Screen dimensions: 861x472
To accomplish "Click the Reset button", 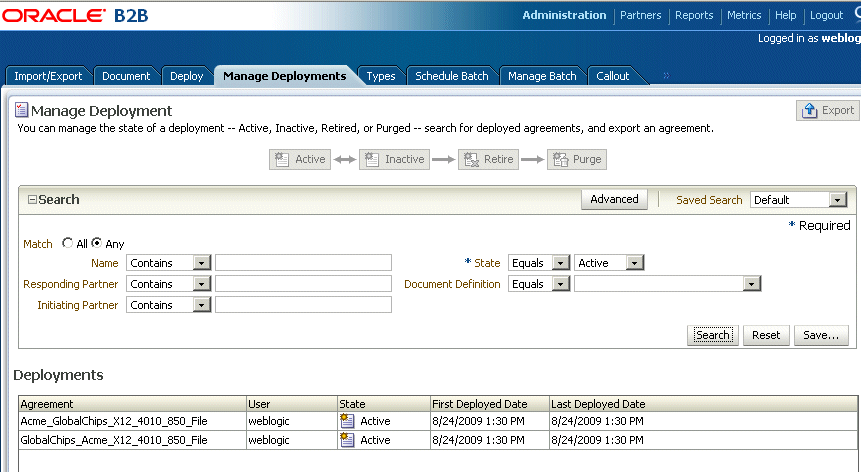I will (766, 335).
